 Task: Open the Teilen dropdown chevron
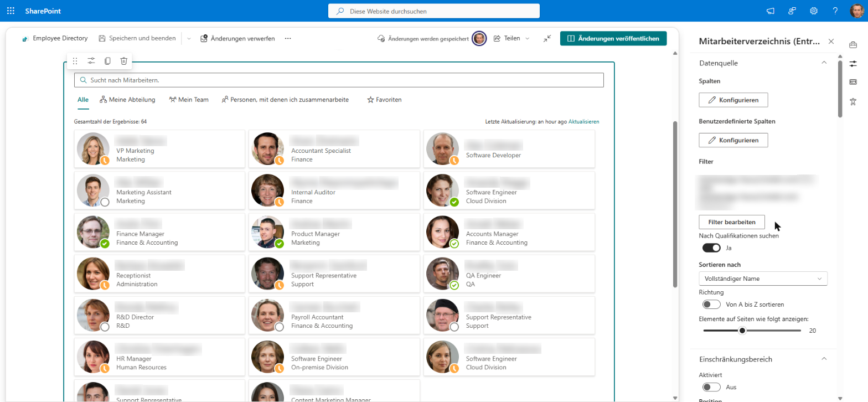point(527,38)
